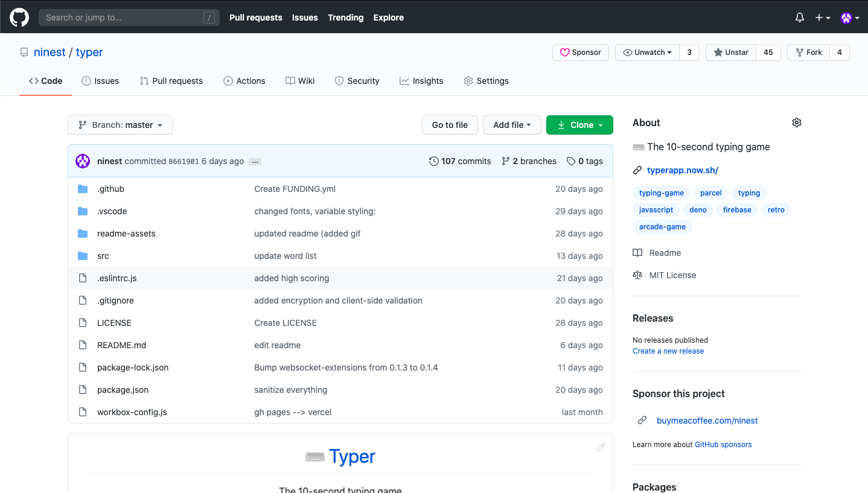Click Create a new release link
The width and height of the screenshot is (868, 493).
click(x=668, y=351)
